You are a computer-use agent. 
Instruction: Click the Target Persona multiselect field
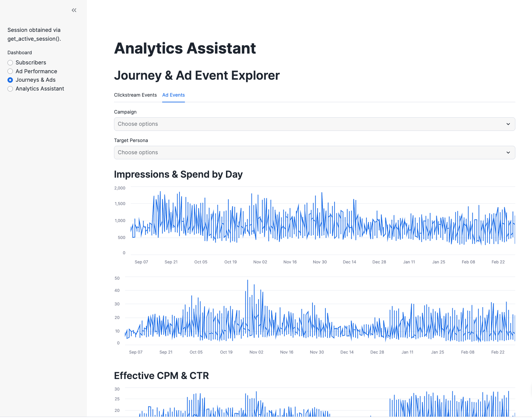point(305,153)
